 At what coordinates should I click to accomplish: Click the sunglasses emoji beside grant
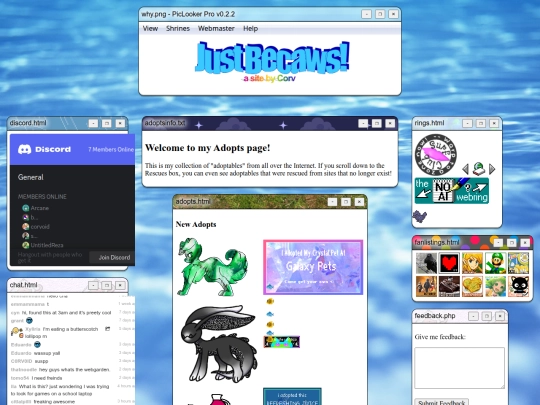[29, 321]
